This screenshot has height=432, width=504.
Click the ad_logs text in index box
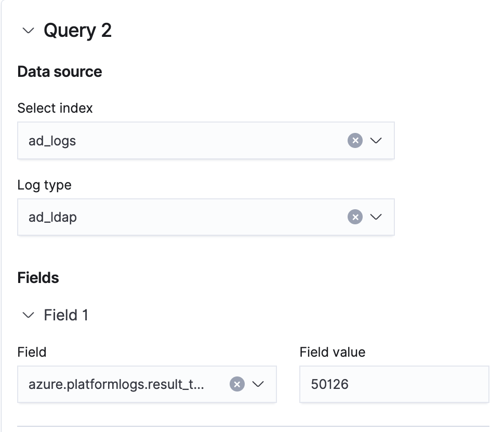pyautogui.click(x=52, y=141)
